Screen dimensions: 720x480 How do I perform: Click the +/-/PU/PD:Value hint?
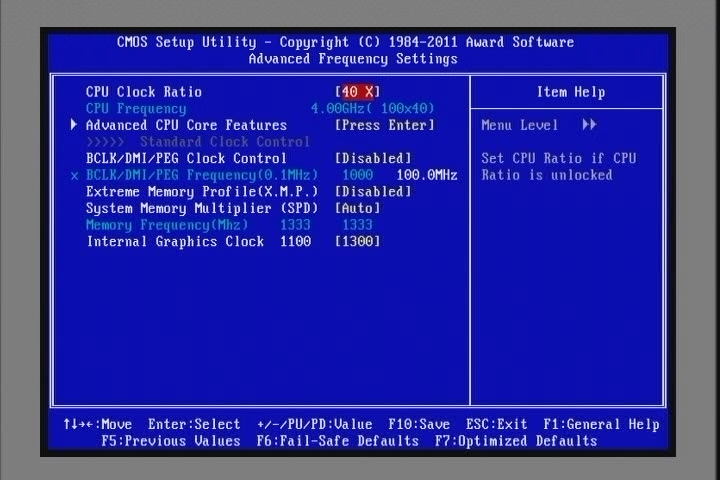coord(315,424)
